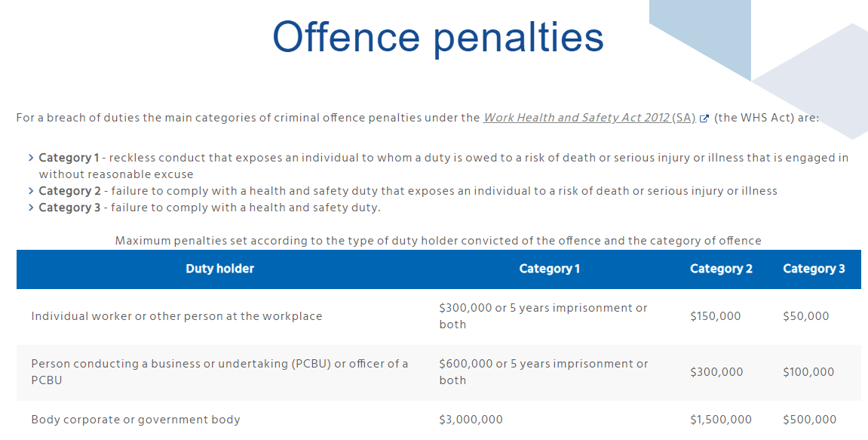Click the Category 1 bullet chevron

31,158
